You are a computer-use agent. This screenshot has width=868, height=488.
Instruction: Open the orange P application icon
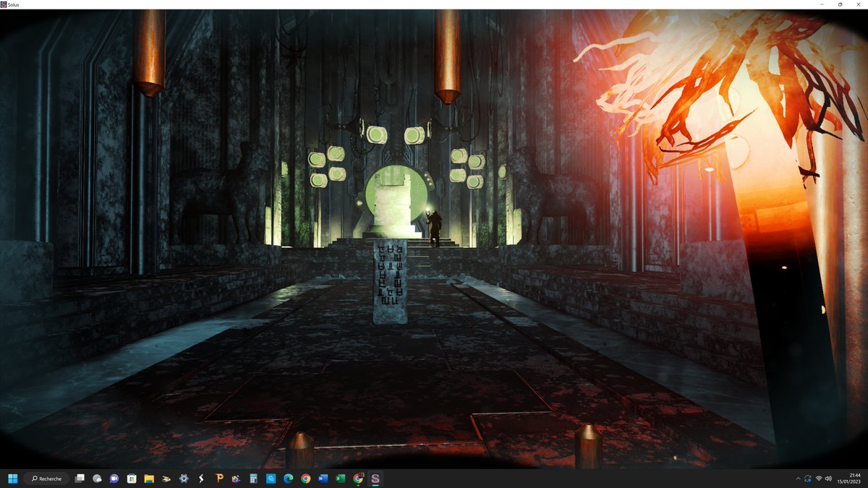pos(218,479)
